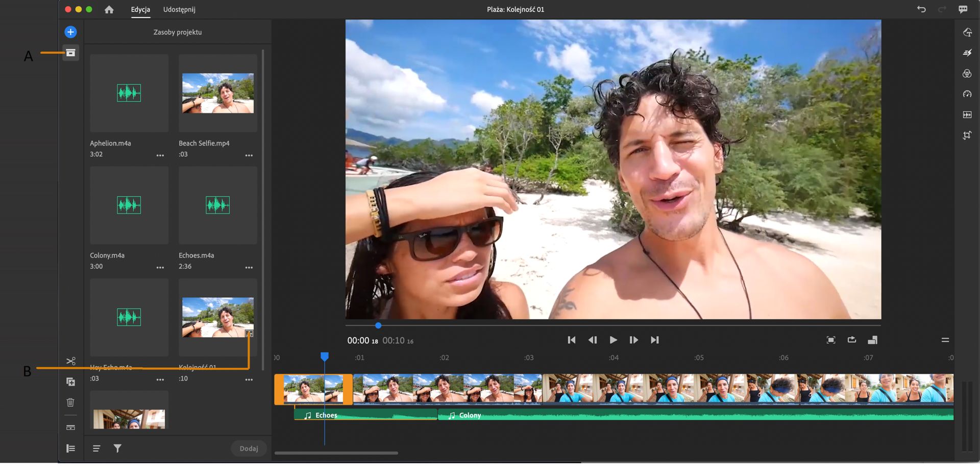Open the Udostępnij tab

(x=179, y=9)
